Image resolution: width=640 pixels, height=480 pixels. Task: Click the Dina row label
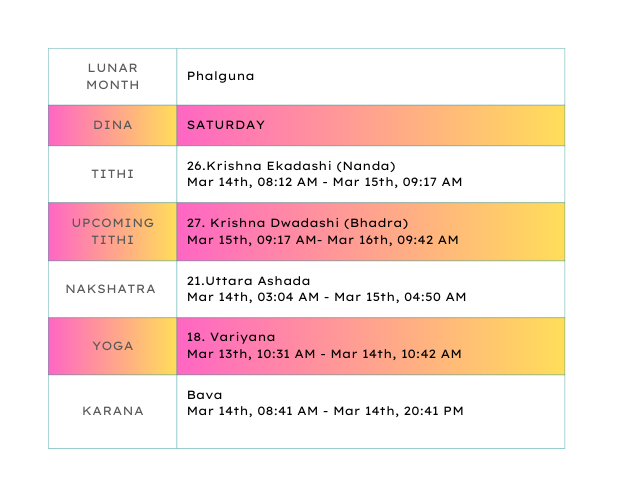click(112, 125)
